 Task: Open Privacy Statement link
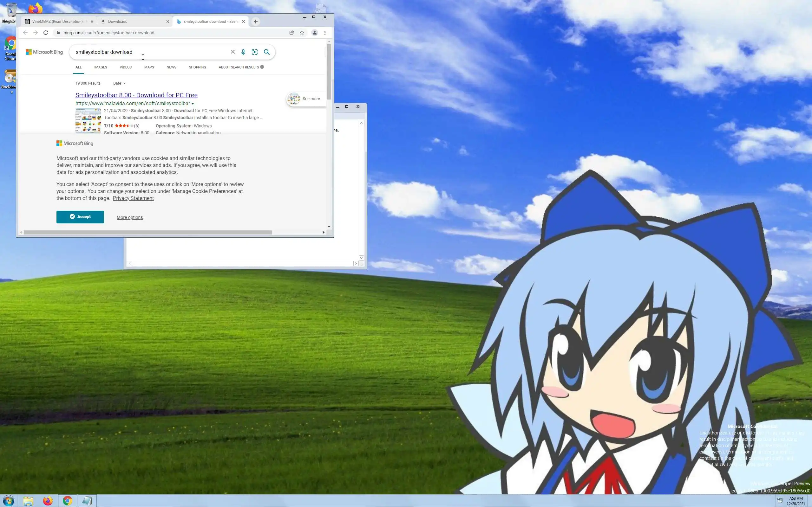(133, 198)
